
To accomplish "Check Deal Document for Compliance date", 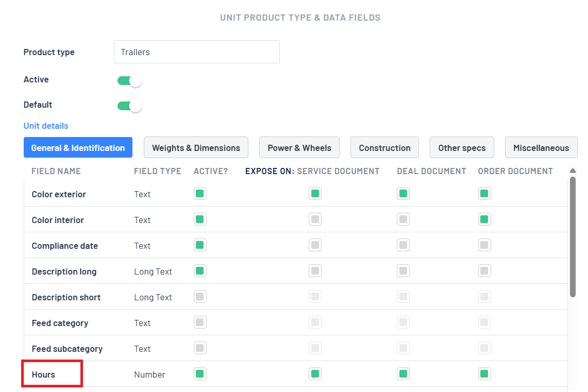I will (404, 245).
